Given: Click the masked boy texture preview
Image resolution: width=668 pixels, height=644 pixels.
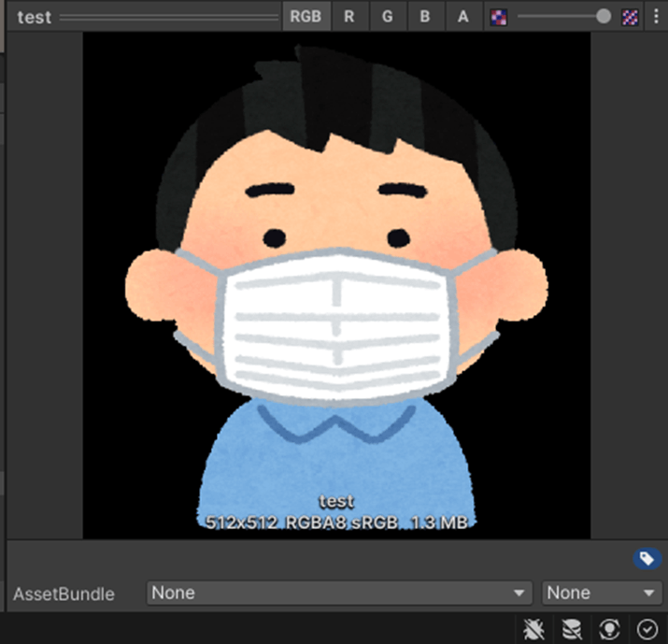Looking at the screenshot, I should coord(336,286).
